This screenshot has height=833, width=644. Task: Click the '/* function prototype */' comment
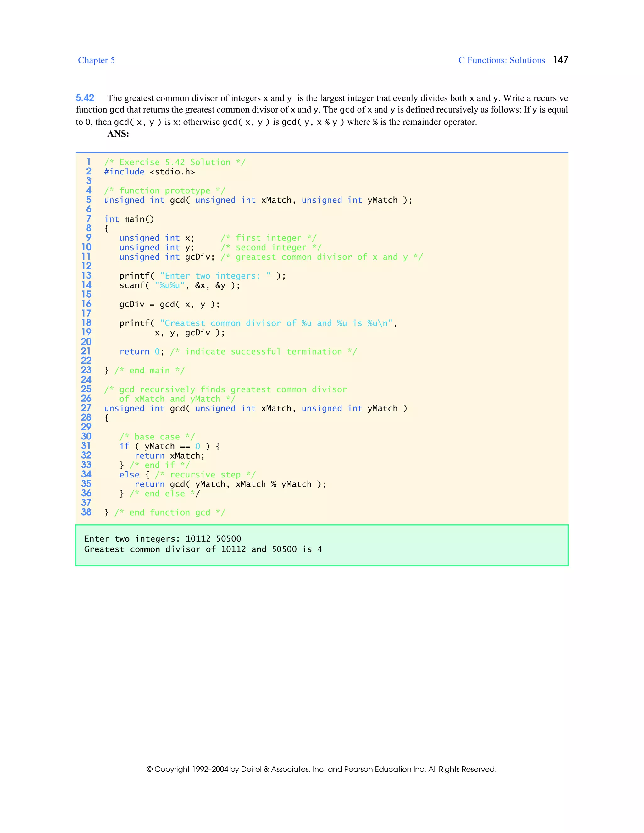165,190
